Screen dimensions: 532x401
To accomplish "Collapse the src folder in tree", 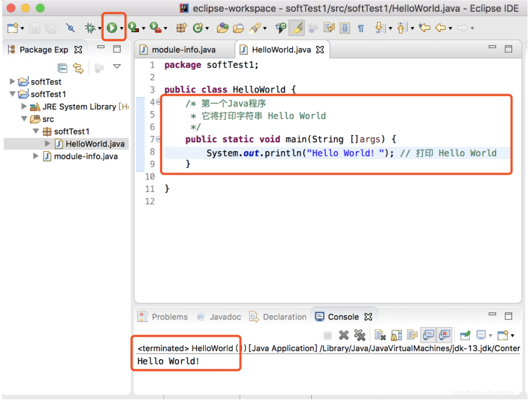I will (24, 119).
